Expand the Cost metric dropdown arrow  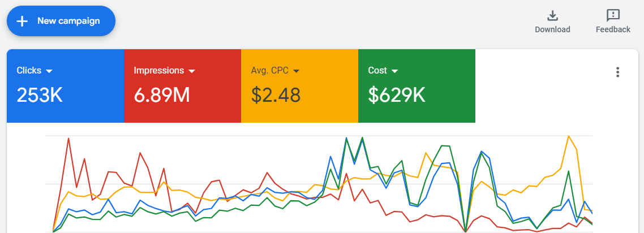click(x=394, y=71)
